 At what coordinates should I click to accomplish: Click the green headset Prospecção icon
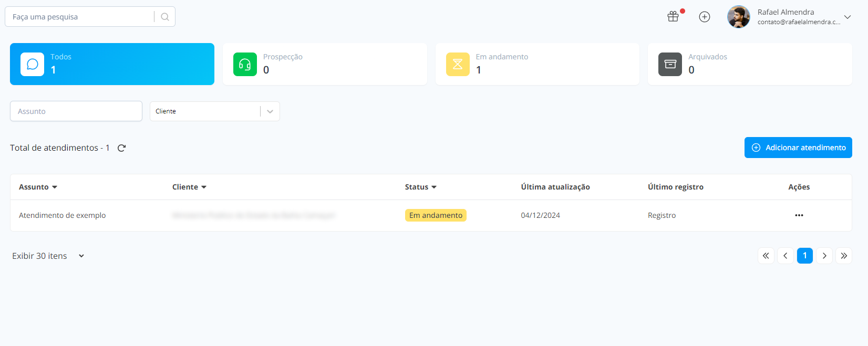coord(245,64)
